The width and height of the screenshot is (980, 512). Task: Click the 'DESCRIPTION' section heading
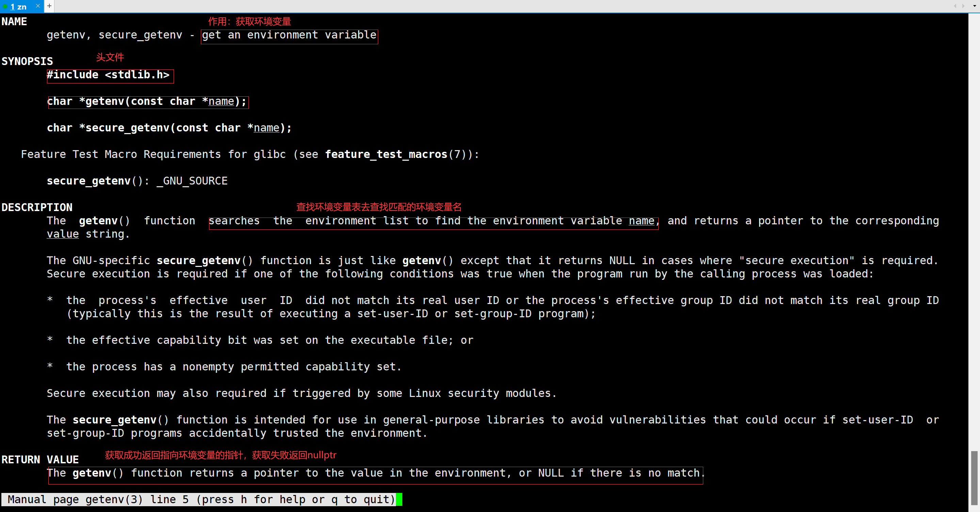click(37, 208)
